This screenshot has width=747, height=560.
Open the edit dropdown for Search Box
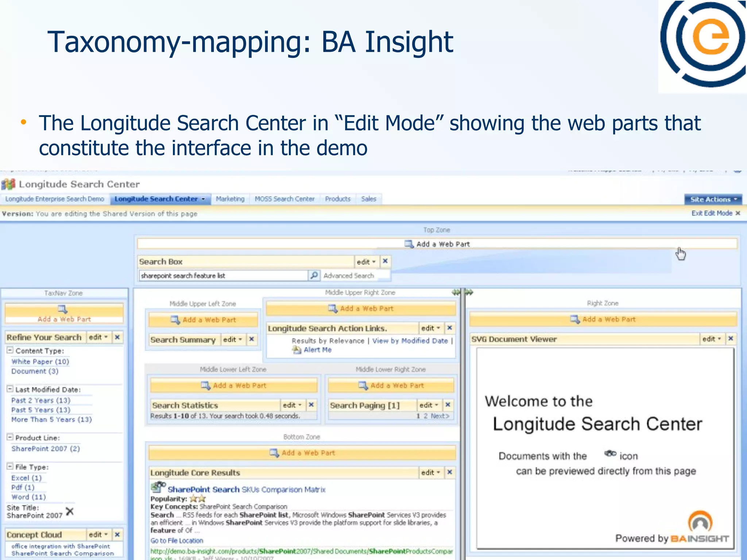366,262
